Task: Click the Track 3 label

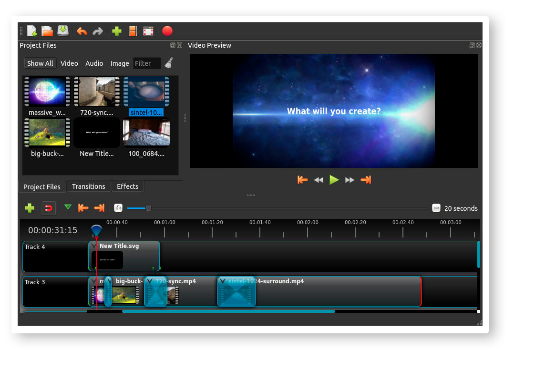Action: click(x=35, y=282)
